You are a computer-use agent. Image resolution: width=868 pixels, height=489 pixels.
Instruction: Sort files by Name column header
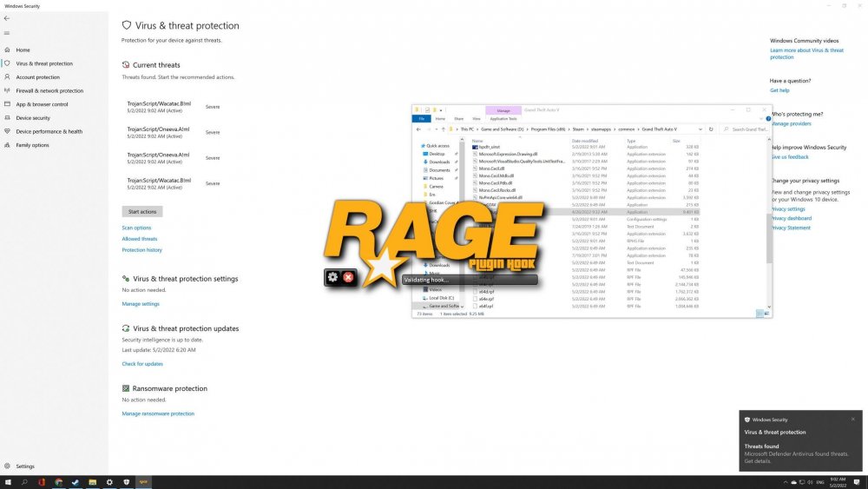tap(477, 141)
